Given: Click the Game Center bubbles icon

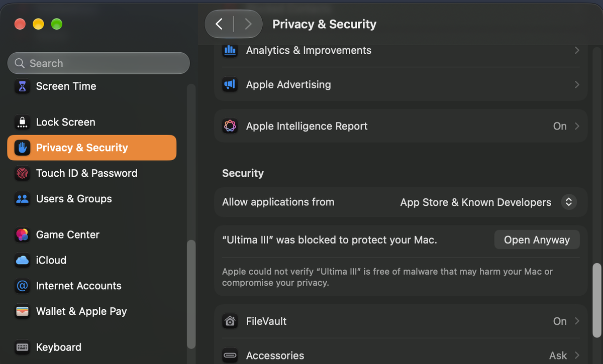Looking at the screenshot, I should [22, 234].
